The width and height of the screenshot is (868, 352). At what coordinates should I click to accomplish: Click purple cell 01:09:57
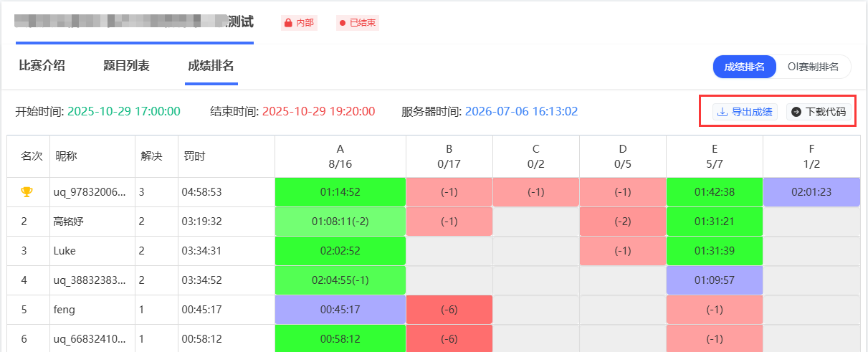tap(715, 280)
